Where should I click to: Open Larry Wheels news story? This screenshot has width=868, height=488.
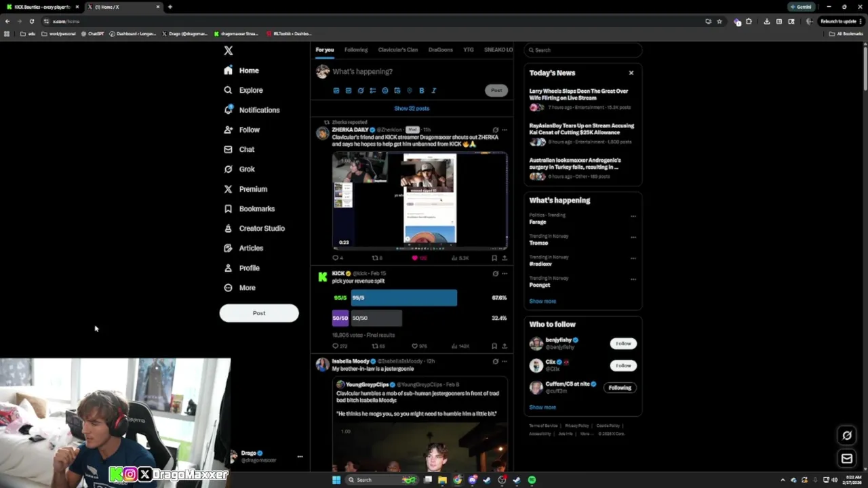[x=583, y=99]
